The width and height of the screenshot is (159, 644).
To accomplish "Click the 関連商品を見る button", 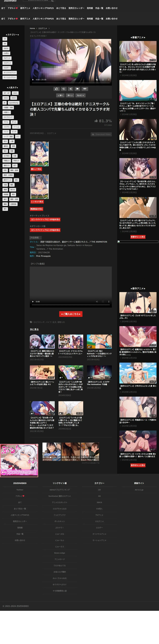I will (37, 209).
